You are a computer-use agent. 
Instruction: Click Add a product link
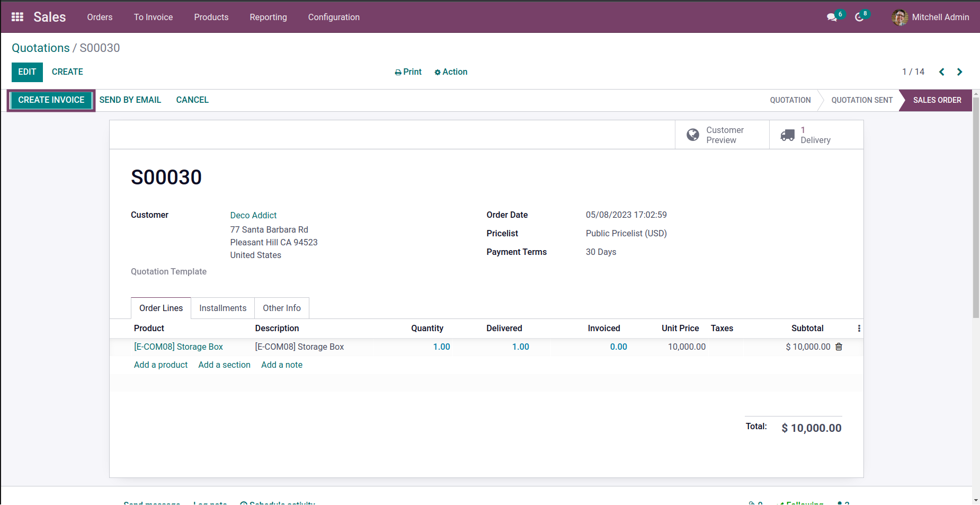tap(161, 365)
